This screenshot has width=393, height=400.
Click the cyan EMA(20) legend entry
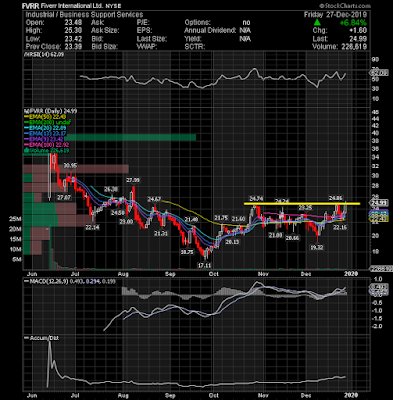44,128
